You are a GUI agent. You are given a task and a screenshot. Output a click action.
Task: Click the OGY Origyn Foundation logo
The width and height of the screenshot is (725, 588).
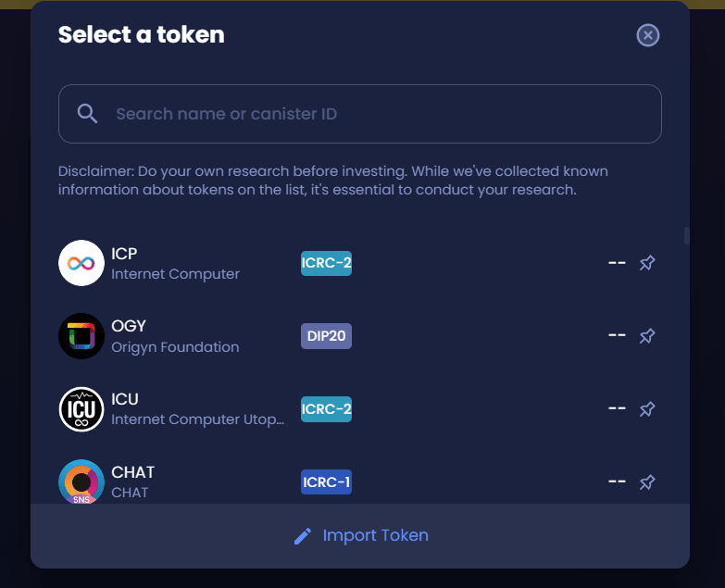(81, 336)
